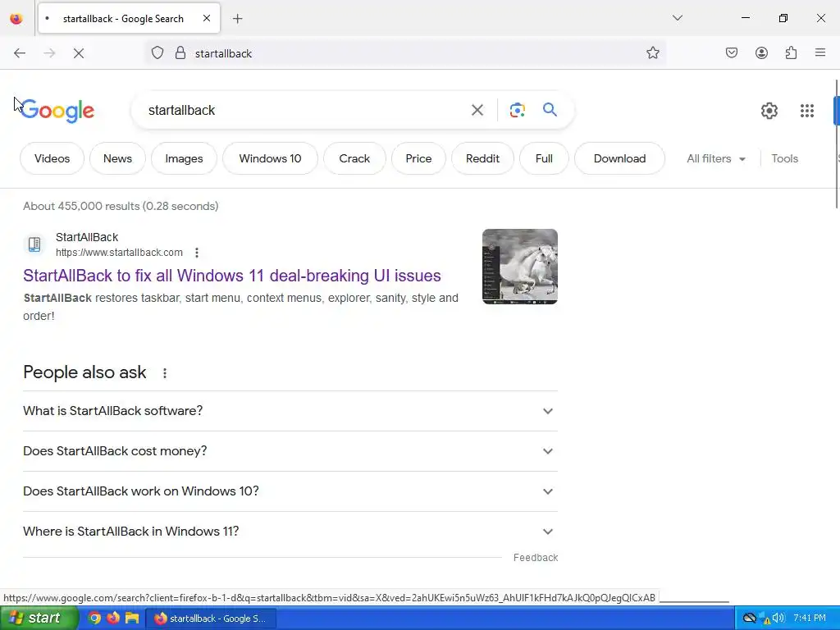Open a new tab with plus
This screenshot has height=630, width=840.
238,19
